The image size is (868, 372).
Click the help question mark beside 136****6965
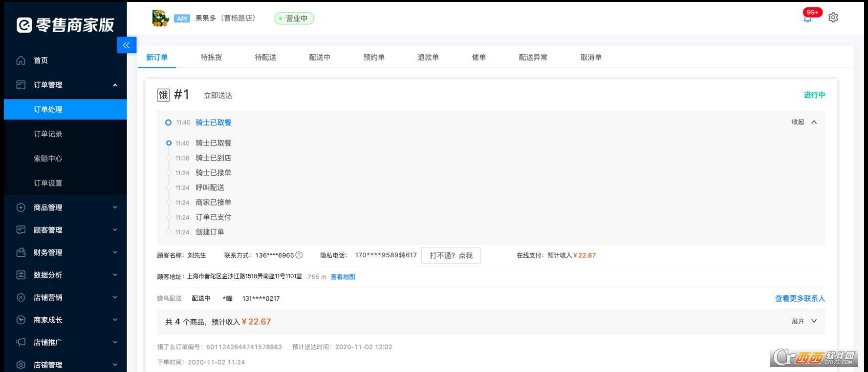(299, 255)
